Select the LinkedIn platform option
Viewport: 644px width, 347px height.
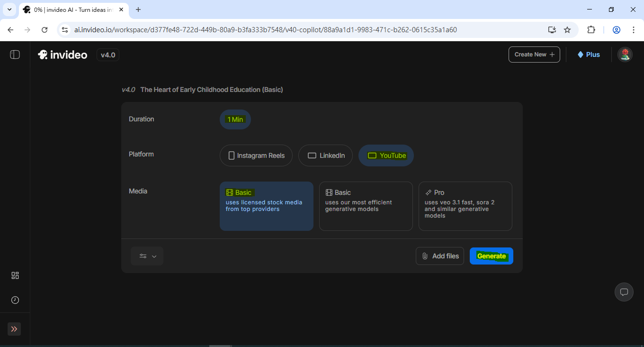tap(325, 155)
